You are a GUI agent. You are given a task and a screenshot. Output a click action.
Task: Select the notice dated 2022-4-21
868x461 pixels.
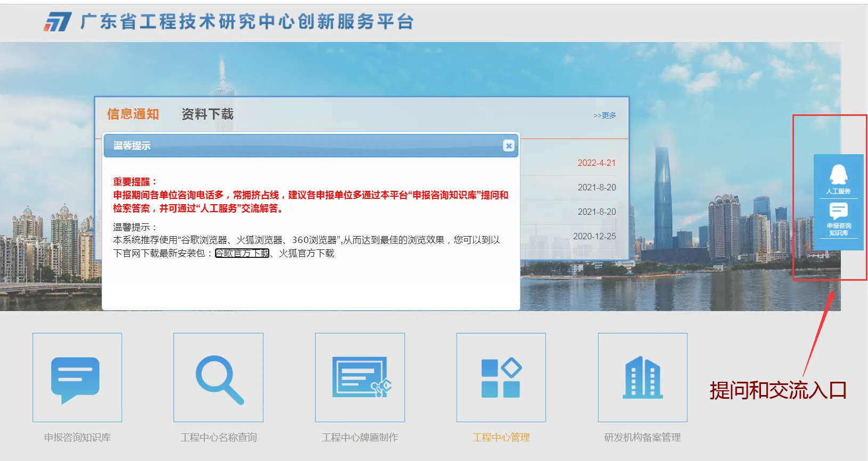(x=597, y=163)
